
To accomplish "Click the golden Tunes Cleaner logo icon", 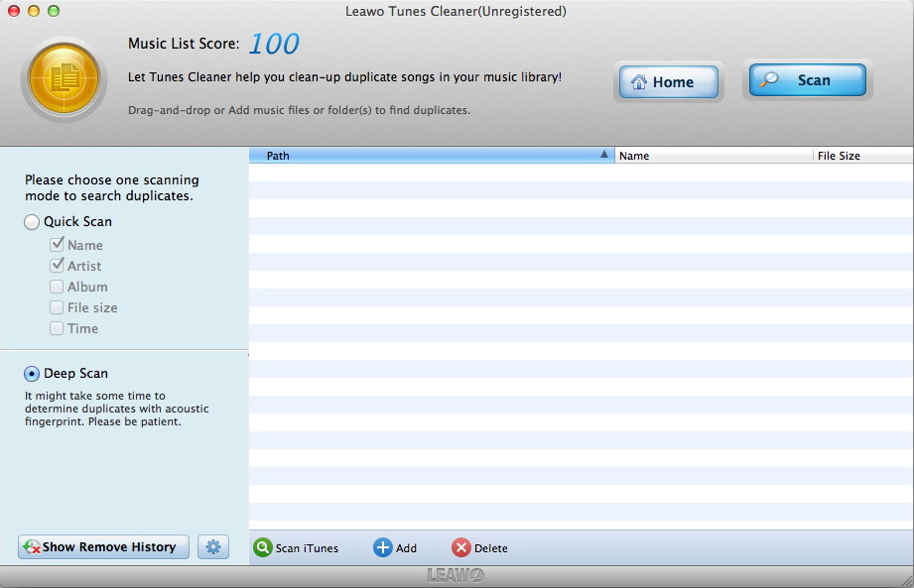I will coord(65,79).
